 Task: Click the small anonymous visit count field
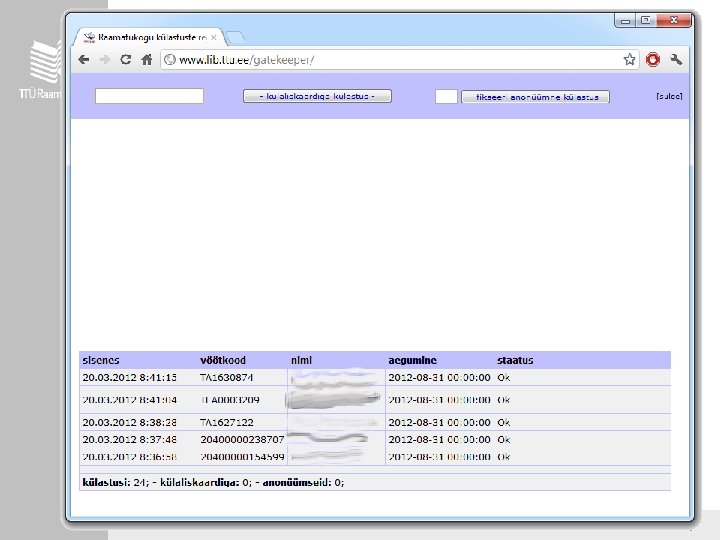coord(446,96)
